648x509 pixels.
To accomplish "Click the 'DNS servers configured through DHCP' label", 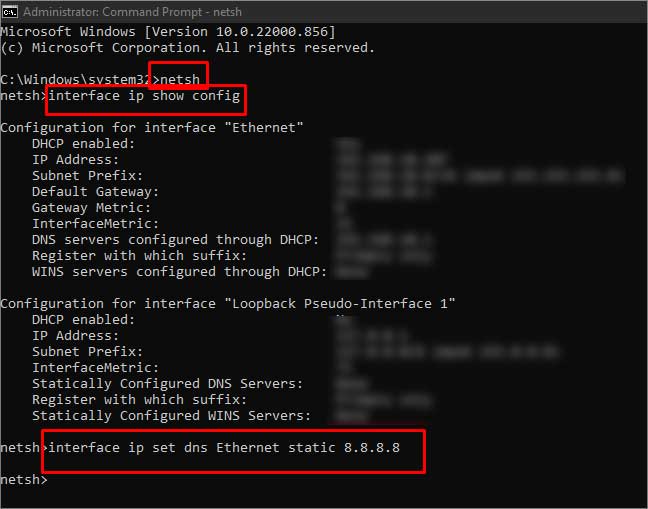I will 176,240.
